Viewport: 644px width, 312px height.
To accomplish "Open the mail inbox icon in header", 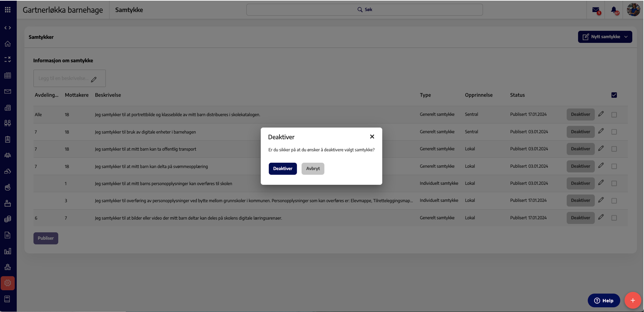I will point(596,10).
